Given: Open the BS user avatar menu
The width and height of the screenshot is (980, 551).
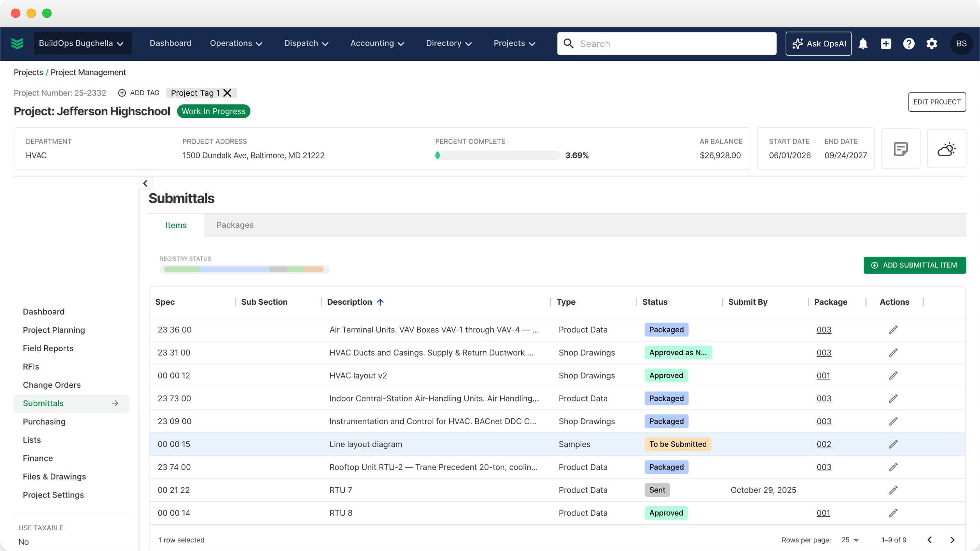Looking at the screenshot, I should click(x=961, y=43).
